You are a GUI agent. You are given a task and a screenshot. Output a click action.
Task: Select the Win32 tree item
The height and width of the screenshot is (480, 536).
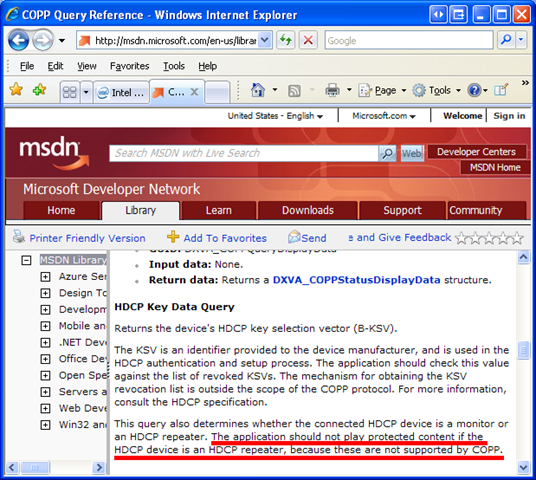[83, 424]
